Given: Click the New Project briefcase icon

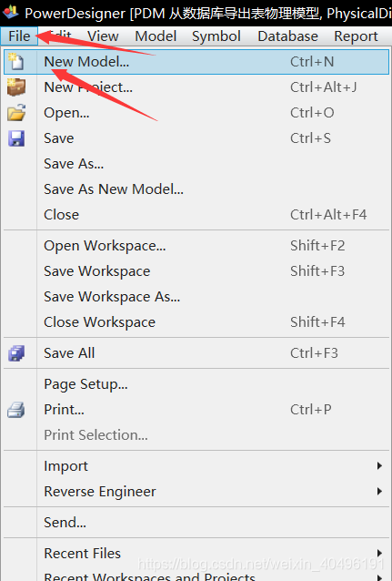Looking at the screenshot, I should point(16,87).
